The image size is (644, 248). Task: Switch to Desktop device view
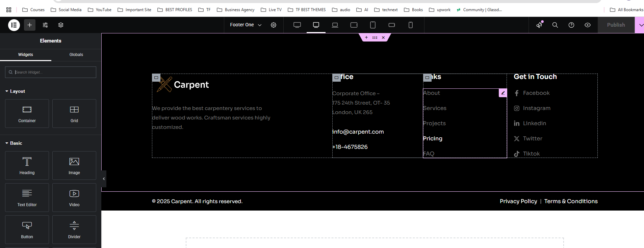click(297, 25)
